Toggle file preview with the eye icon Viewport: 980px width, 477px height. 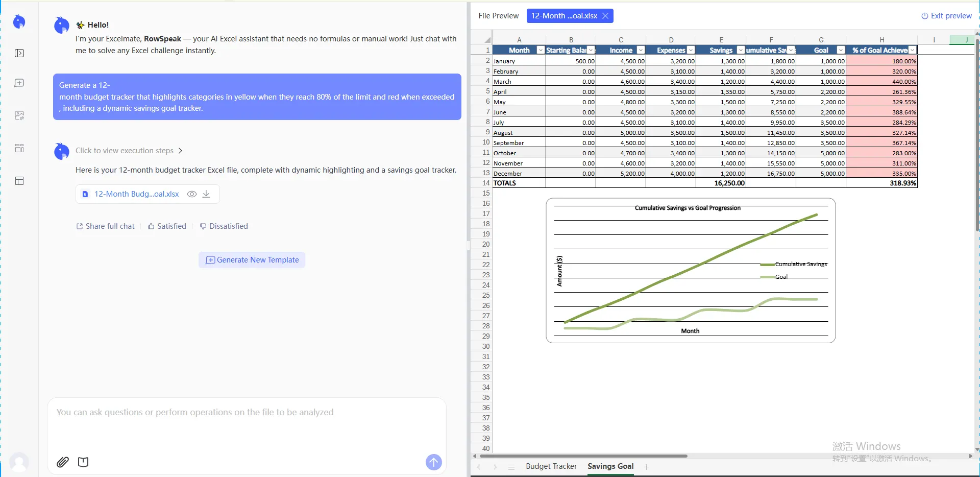191,194
